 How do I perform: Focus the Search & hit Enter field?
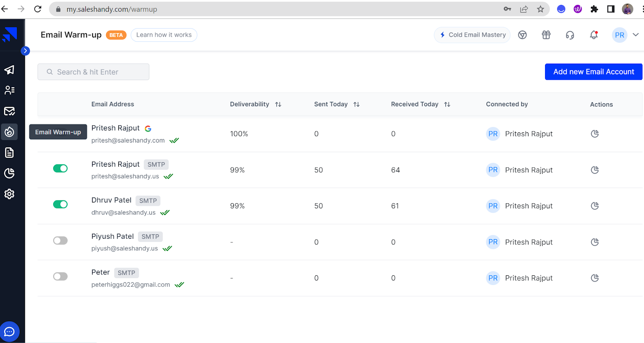(x=93, y=72)
